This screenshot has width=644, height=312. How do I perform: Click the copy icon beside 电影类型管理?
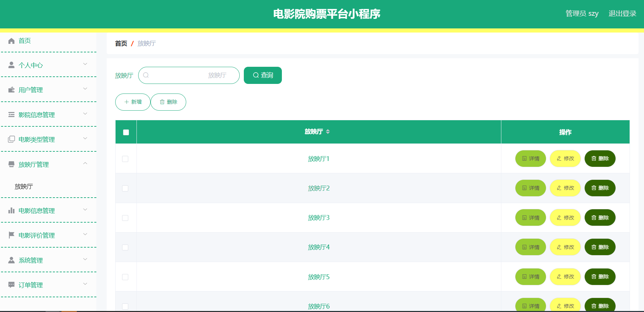[11, 139]
